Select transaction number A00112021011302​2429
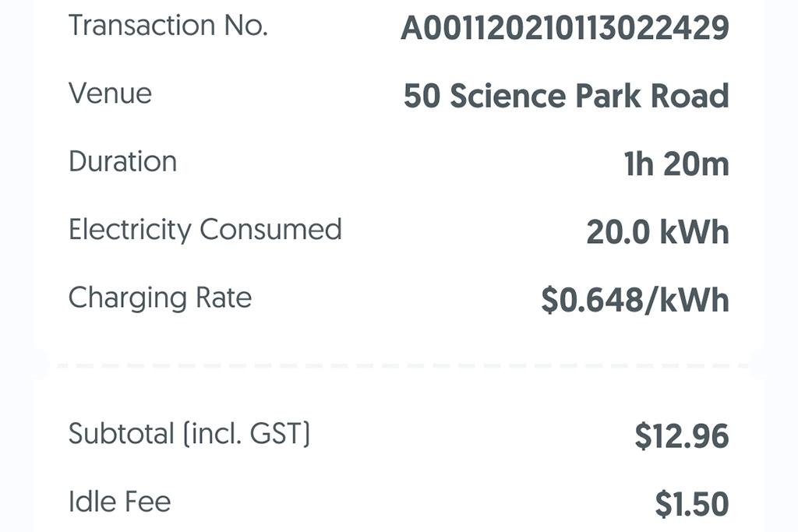The image size is (798, 532). (564, 29)
